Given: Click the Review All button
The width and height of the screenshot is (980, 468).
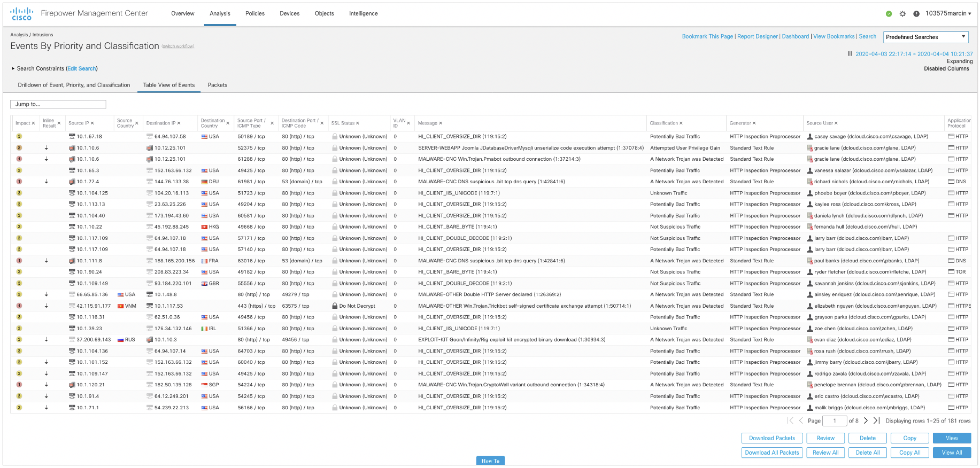Looking at the screenshot, I should tap(825, 453).
